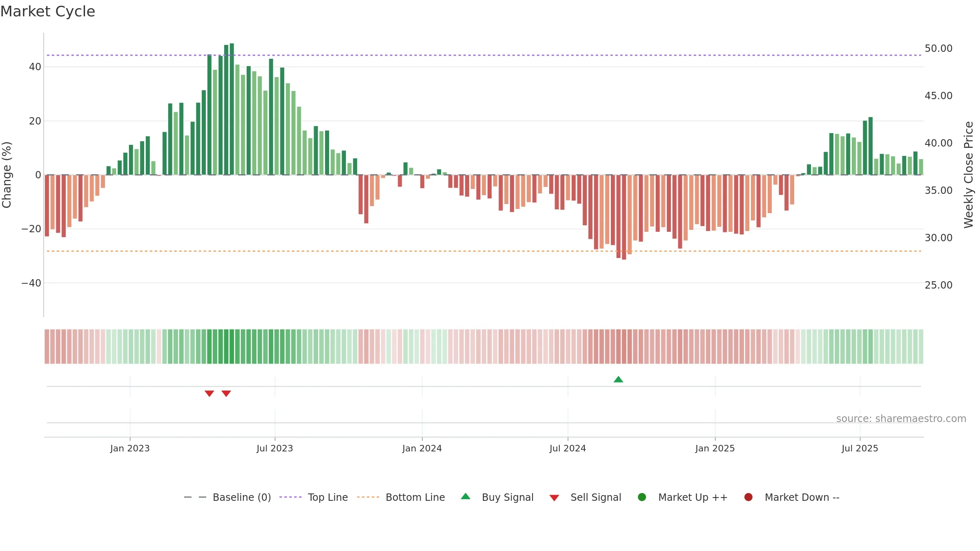The width and height of the screenshot is (980, 551).
Task: Click the Change (%) axis title
Action: pos(7,175)
